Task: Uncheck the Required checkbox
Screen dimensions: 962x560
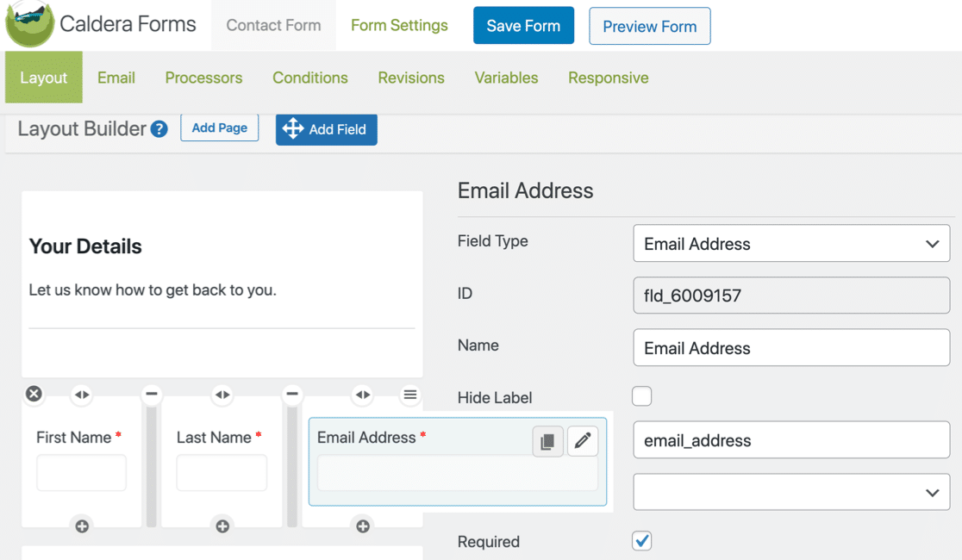Action: (641, 541)
